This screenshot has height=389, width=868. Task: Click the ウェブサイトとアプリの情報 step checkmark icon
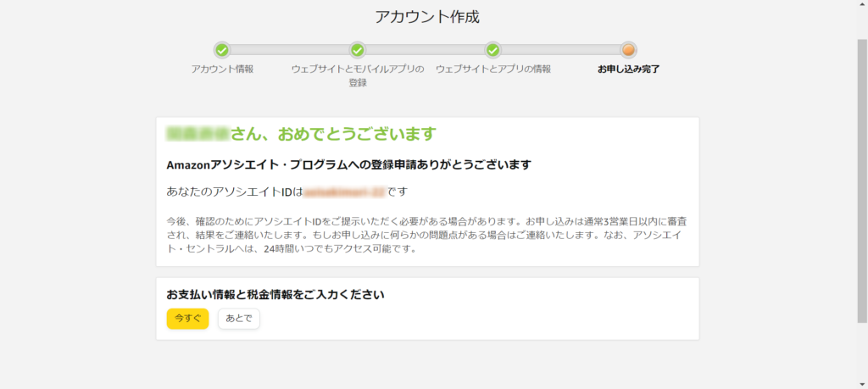(492, 50)
